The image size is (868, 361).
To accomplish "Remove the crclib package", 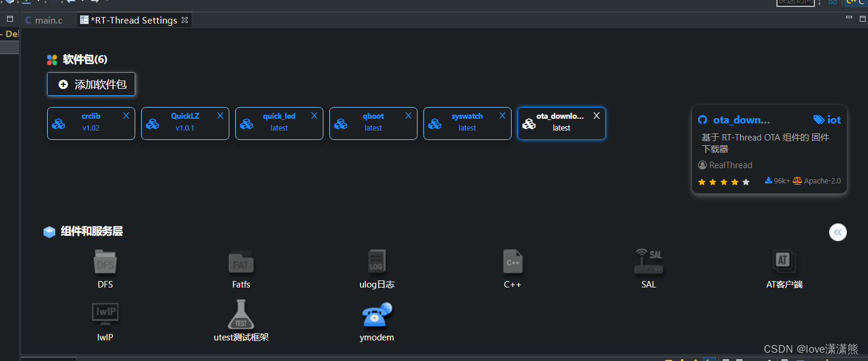I will coord(126,116).
